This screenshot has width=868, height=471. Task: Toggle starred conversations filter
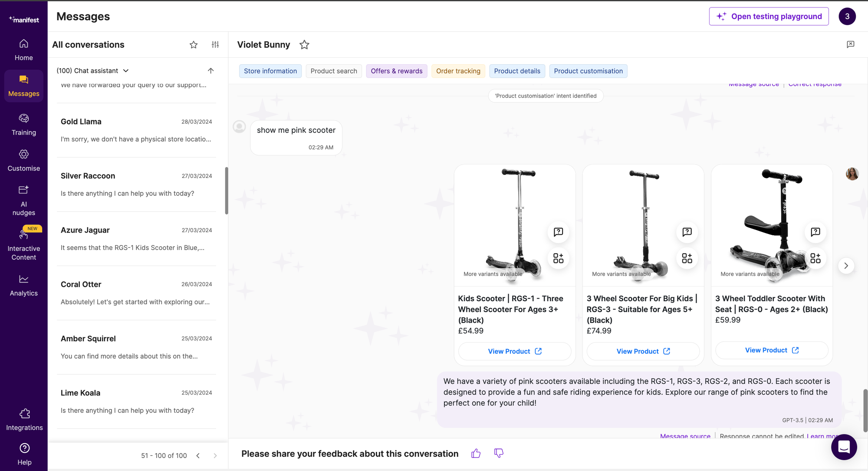click(x=193, y=44)
